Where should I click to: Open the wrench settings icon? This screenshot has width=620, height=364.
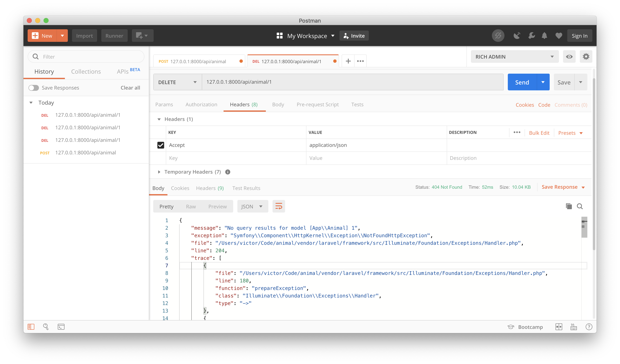click(531, 36)
